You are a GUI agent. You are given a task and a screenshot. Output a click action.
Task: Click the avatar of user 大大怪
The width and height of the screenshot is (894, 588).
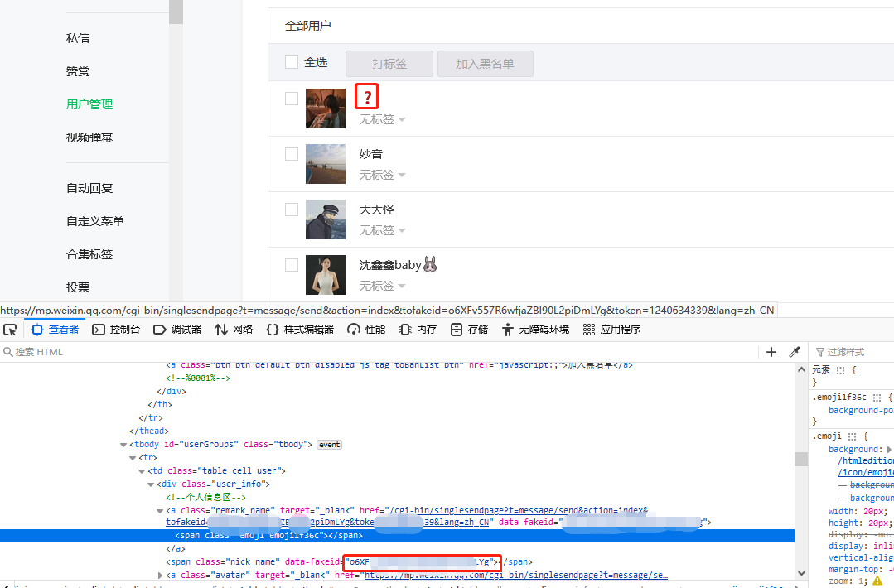pyautogui.click(x=326, y=219)
